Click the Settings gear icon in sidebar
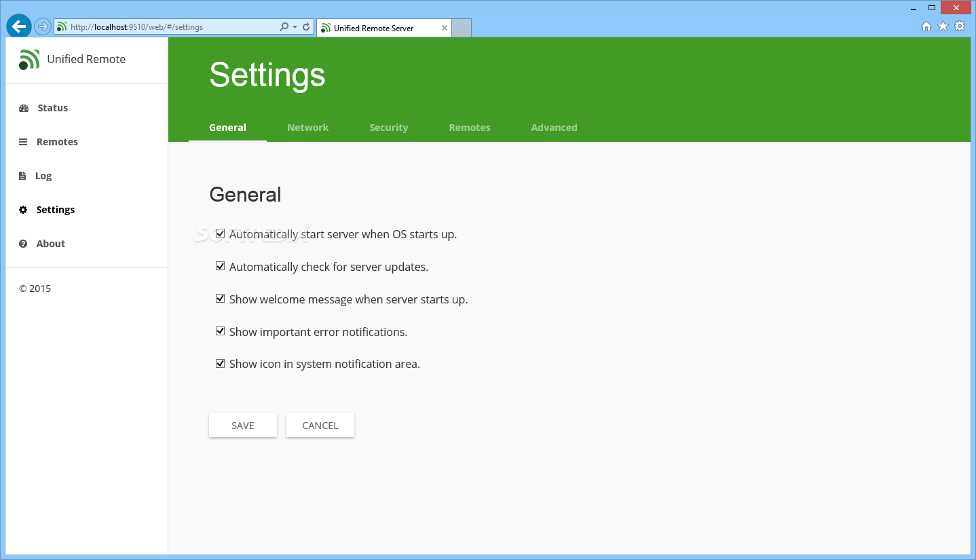The image size is (976, 560). click(23, 210)
